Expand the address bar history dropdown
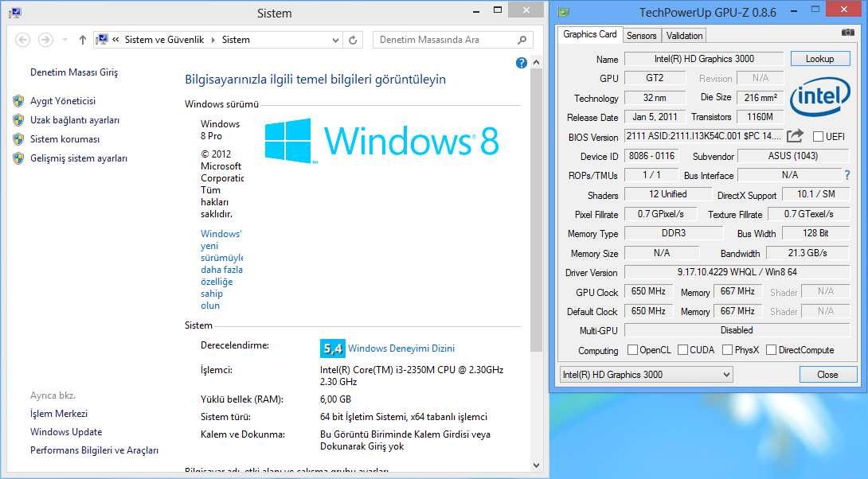This screenshot has height=479, width=868. click(335, 40)
